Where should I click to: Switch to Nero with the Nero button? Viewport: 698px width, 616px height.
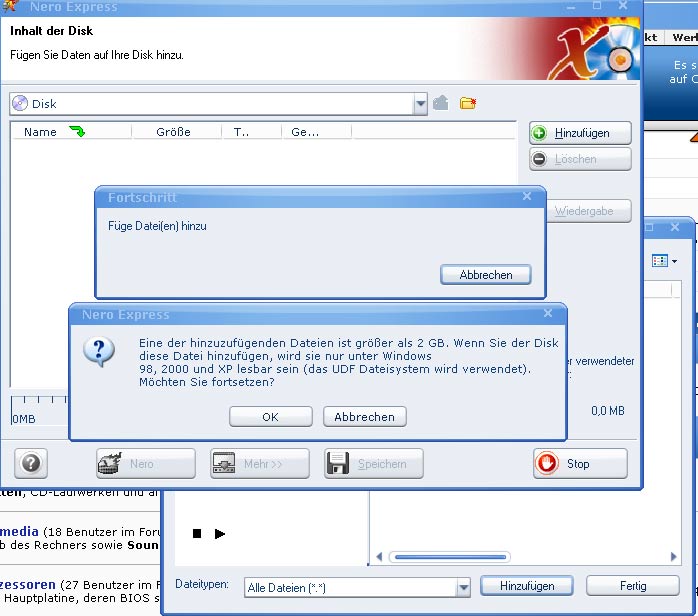click(x=146, y=463)
